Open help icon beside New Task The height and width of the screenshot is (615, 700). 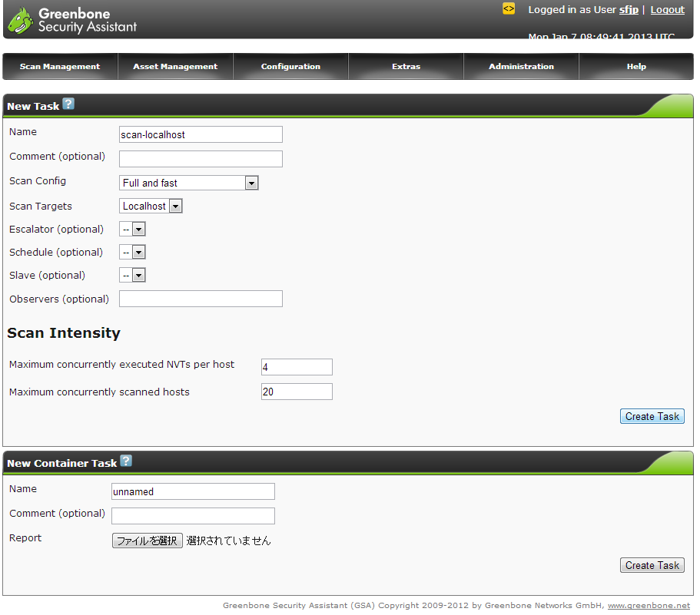68,104
